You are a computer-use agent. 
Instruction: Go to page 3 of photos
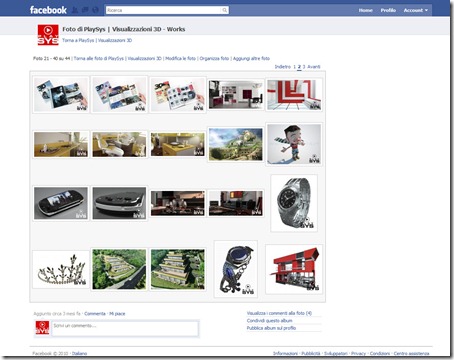(x=304, y=67)
